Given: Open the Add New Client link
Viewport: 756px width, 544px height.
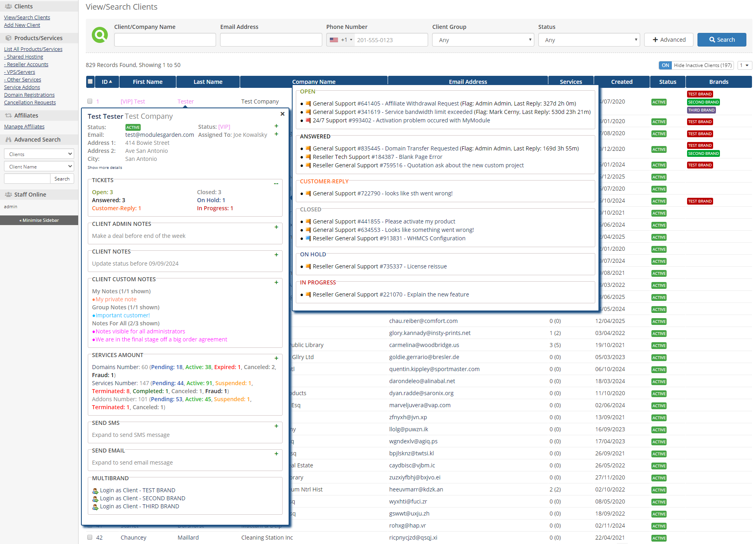Looking at the screenshot, I should (22, 25).
